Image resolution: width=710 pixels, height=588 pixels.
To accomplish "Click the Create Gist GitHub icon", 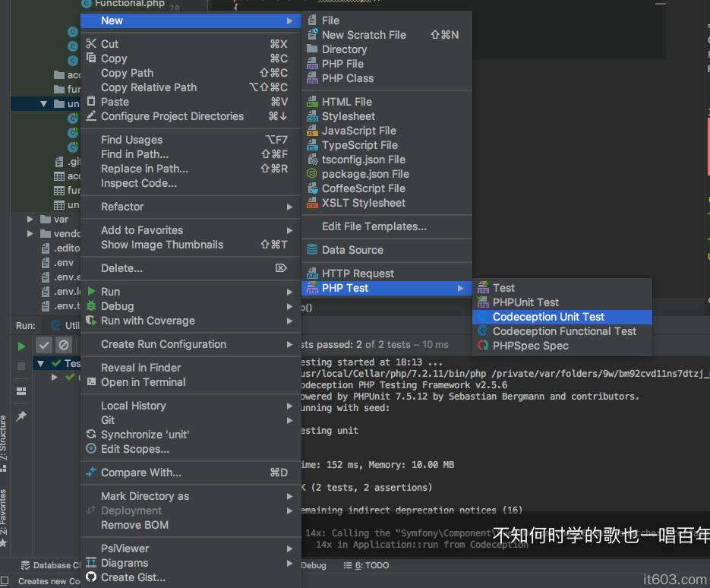I will click(x=91, y=577).
